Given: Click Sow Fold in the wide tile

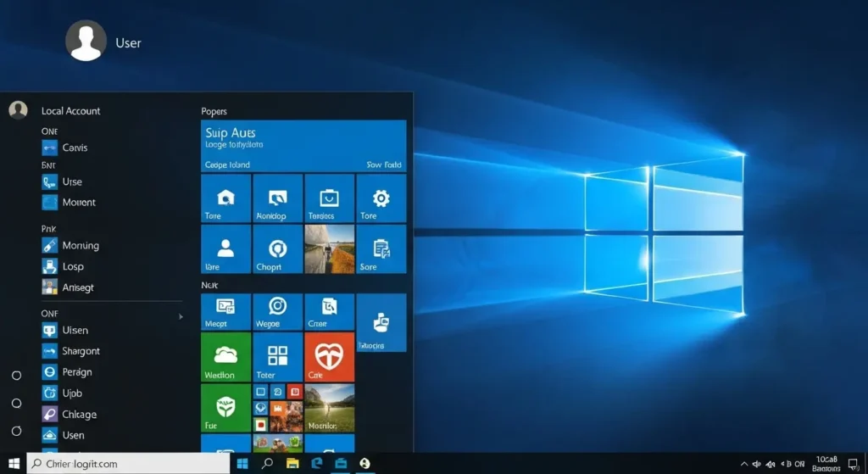Looking at the screenshot, I should [x=384, y=165].
